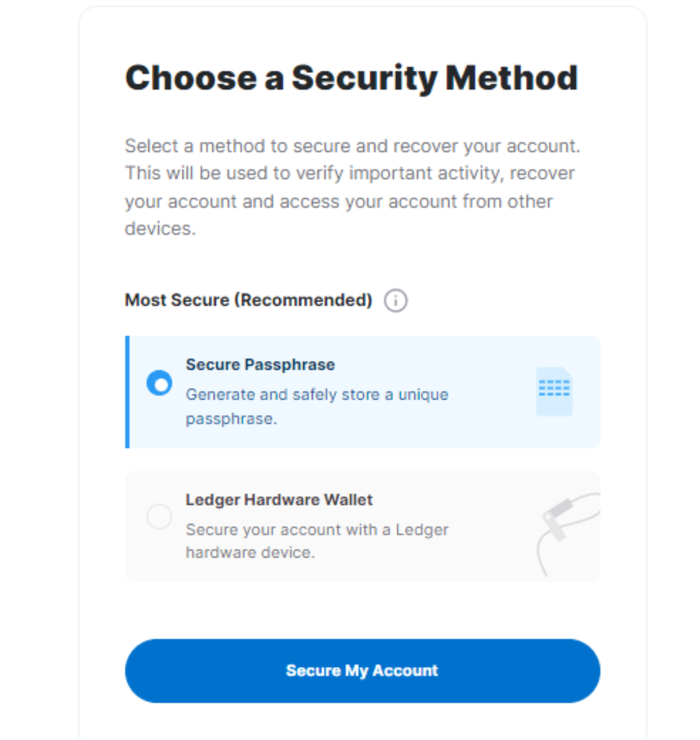700x740 pixels.
Task: Click the blue dotted-document graphic on the passphrase card
Action: (554, 391)
